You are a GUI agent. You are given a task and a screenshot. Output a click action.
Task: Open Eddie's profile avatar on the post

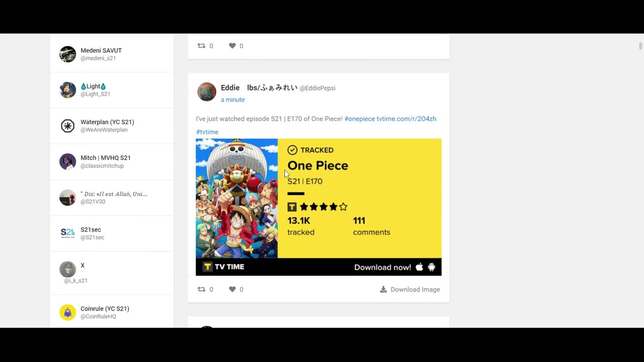206,92
